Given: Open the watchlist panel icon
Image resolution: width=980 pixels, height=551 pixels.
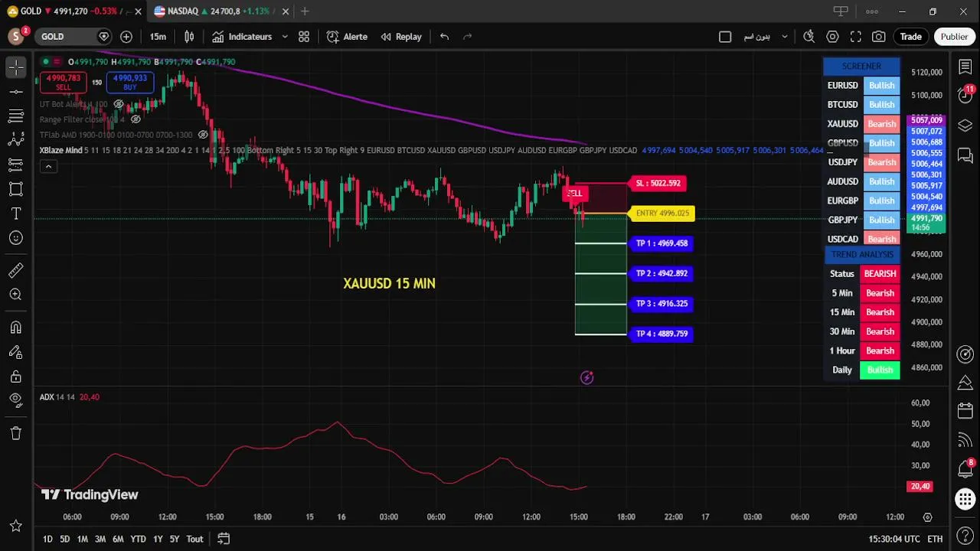Looking at the screenshot, I should (x=965, y=67).
